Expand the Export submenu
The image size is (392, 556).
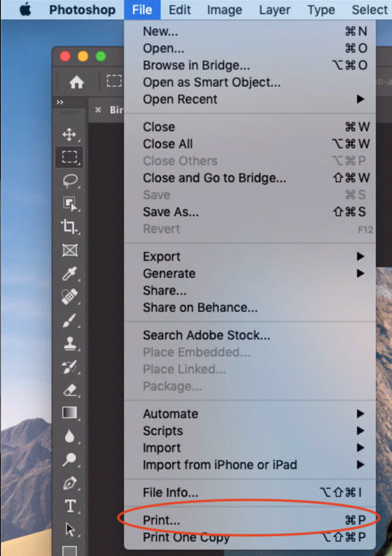click(x=250, y=256)
